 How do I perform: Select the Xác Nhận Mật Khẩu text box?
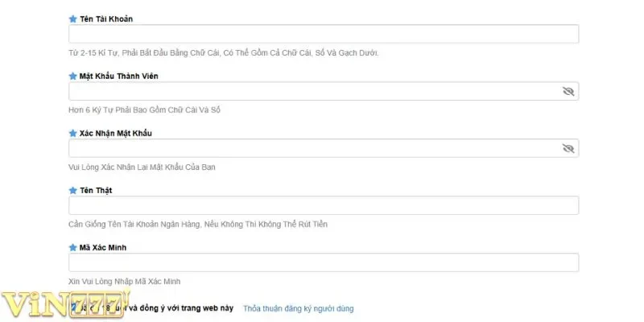314,149
